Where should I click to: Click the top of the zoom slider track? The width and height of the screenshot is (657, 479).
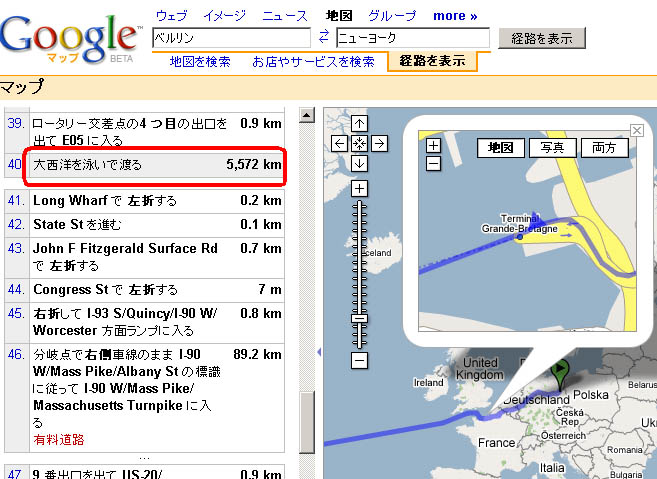pyautogui.click(x=359, y=204)
